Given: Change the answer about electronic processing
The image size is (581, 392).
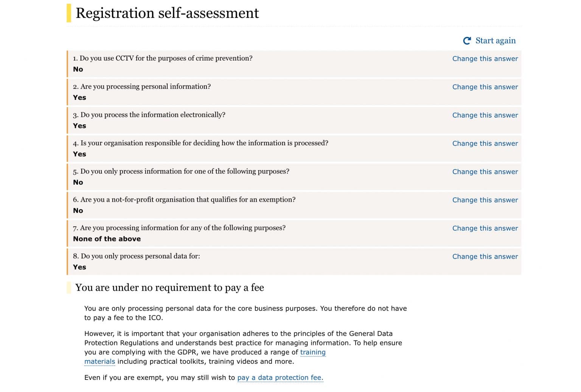Looking at the screenshot, I should pos(485,115).
